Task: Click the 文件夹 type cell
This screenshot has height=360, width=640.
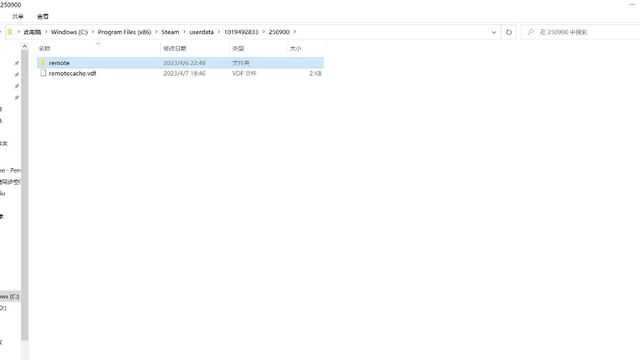Action: (x=241, y=63)
